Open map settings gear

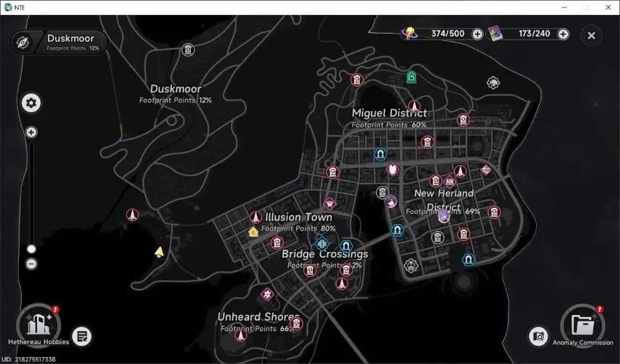(x=31, y=104)
